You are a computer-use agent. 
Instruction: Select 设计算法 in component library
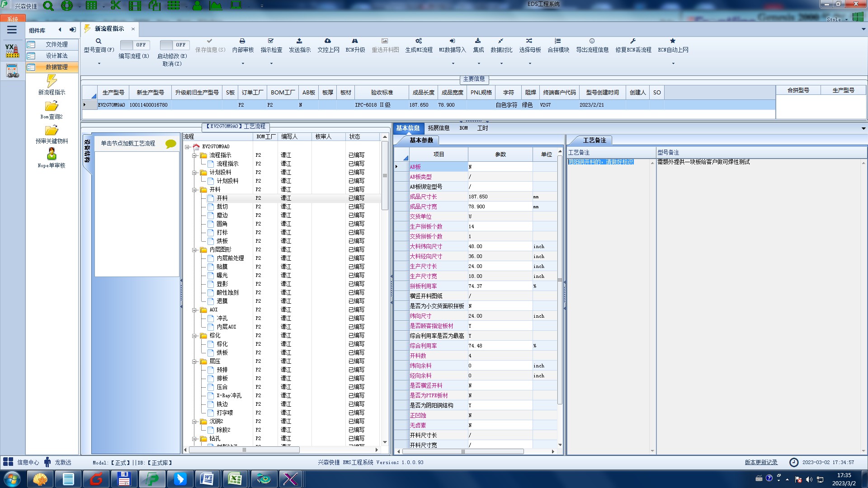pyautogui.click(x=57, y=56)
